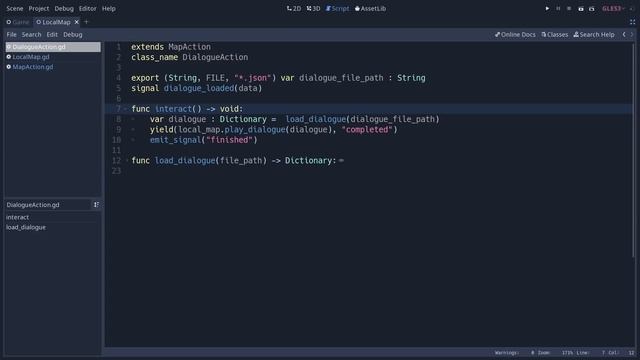Open the Help menu

point(109,9)
